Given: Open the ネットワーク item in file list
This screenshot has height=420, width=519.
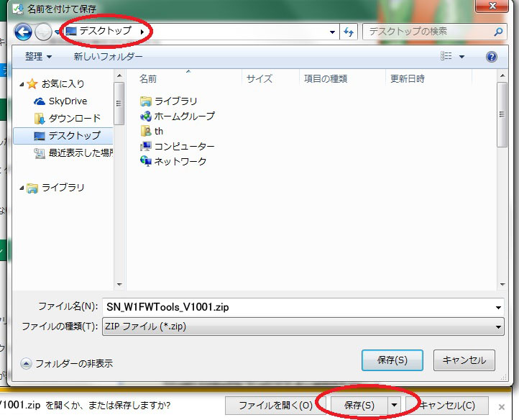Looking at the screenshot, I should click(180, 161).
